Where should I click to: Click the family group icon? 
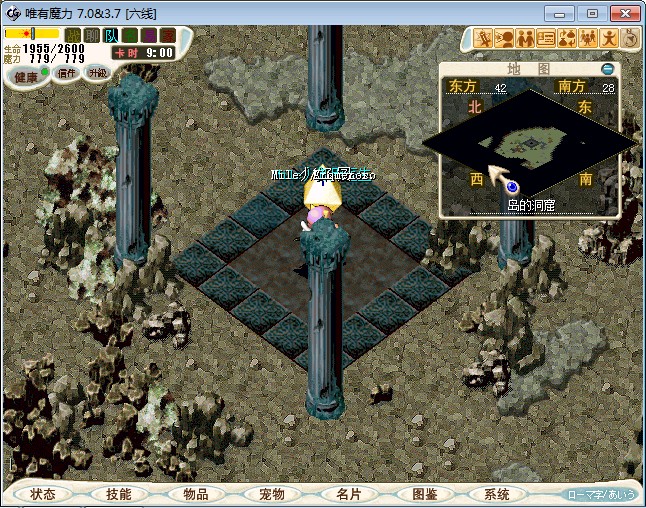click(x=589, y=39)
